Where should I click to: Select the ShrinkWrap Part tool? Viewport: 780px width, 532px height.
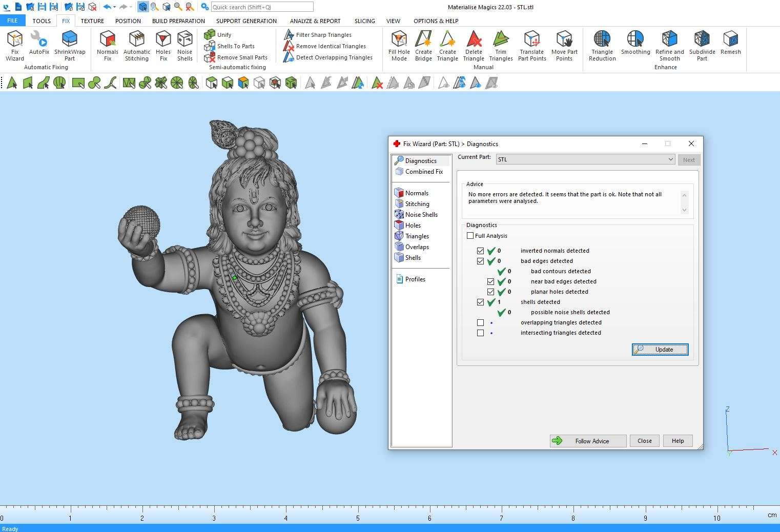coord(70,45)
